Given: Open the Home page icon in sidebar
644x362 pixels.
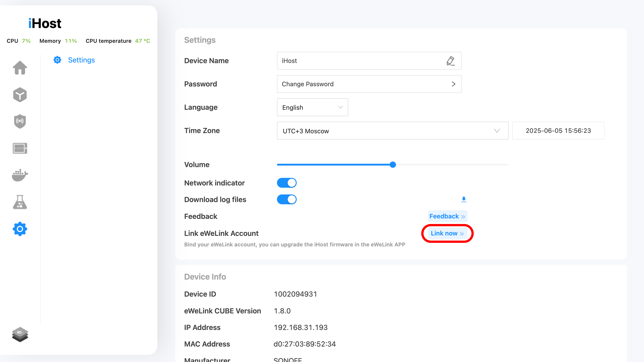Looking at the screenshot, I should tap(20, 68).
